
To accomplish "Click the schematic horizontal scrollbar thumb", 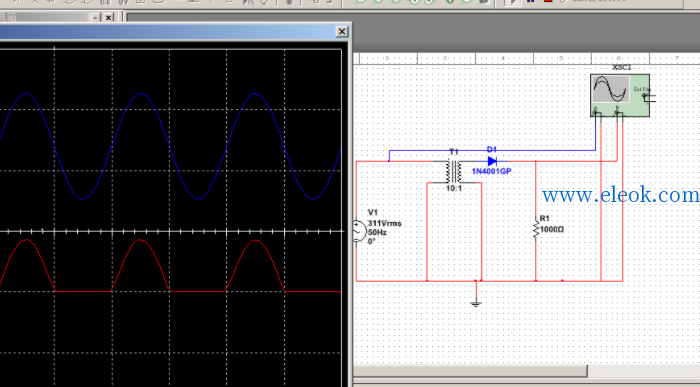I will 470,371.
